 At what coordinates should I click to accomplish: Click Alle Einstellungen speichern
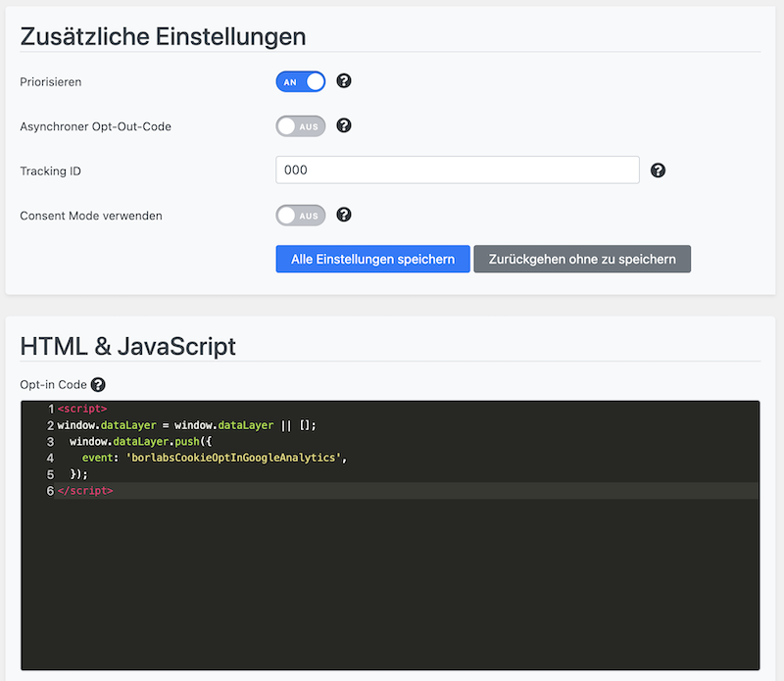(x=372, y=259)
